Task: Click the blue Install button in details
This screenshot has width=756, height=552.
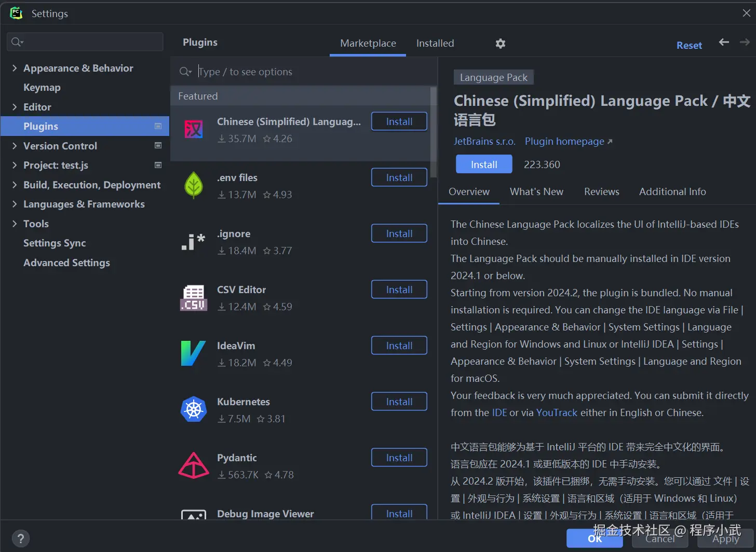Action: pos(484,164)
